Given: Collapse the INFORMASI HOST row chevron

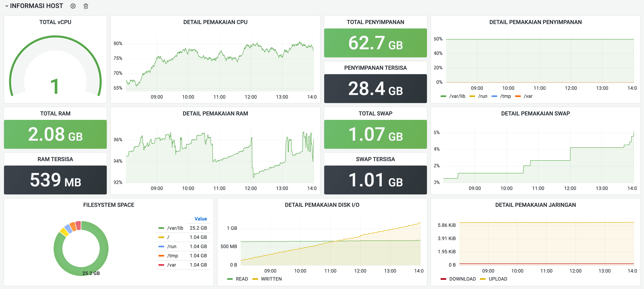Looking at the screenshot, I should click(7, 6).
